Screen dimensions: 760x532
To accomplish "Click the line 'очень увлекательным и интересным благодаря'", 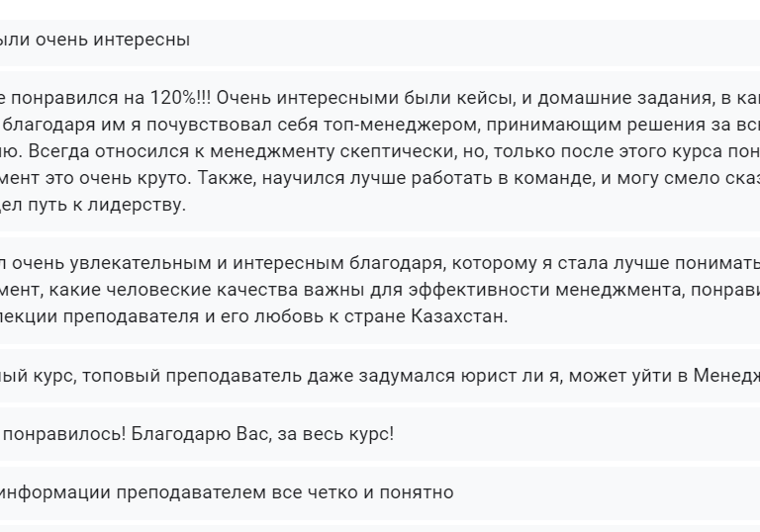I will click(380, 263).
